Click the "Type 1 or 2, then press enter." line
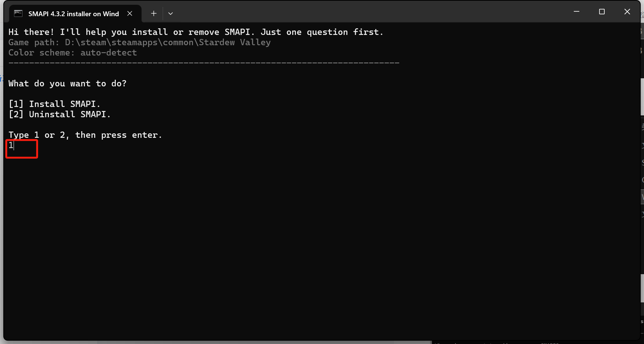Viewport: 644px width, 344px height. [x=85, y=135]
